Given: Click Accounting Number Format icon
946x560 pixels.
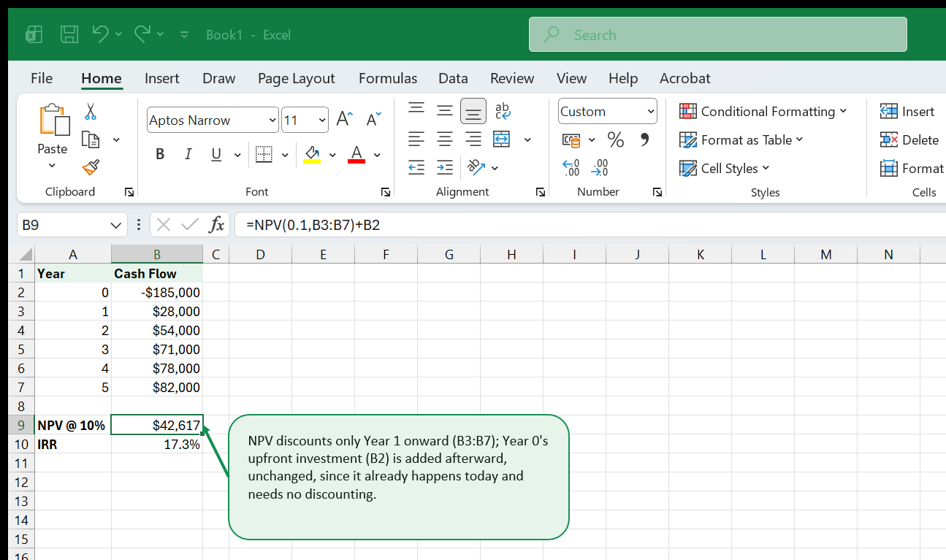Looking at the screenshot, I should 571,139.
